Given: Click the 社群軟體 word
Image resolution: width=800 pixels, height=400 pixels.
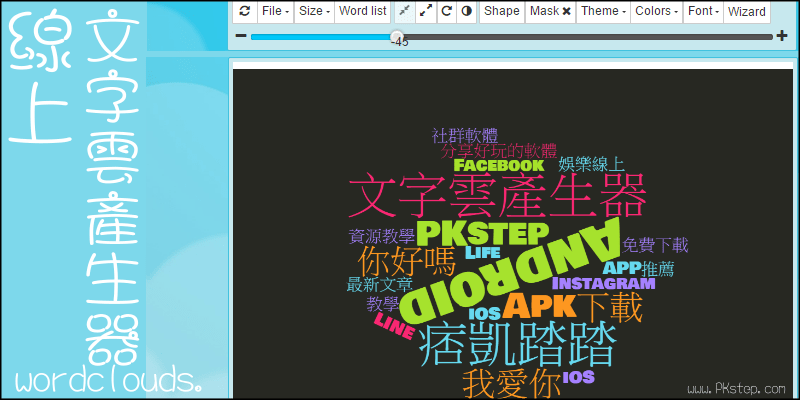Looking at the screenshot, I should (465, 136).
